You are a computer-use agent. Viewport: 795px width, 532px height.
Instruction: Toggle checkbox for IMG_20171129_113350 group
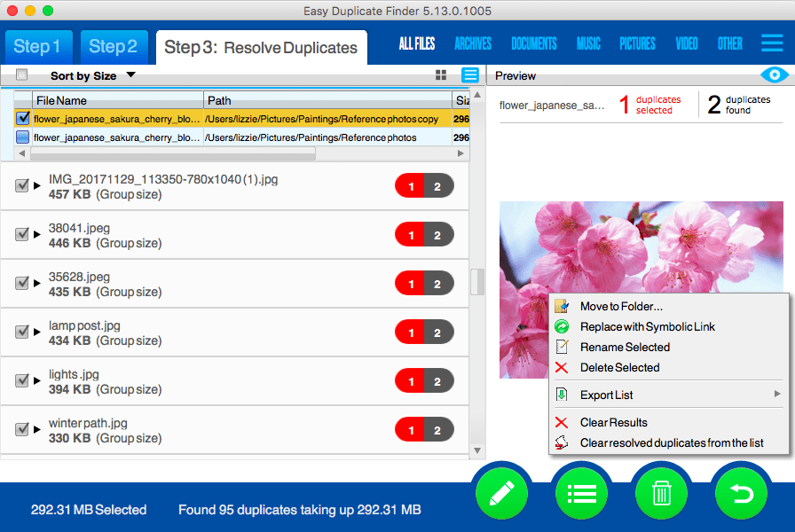point(22,185)
